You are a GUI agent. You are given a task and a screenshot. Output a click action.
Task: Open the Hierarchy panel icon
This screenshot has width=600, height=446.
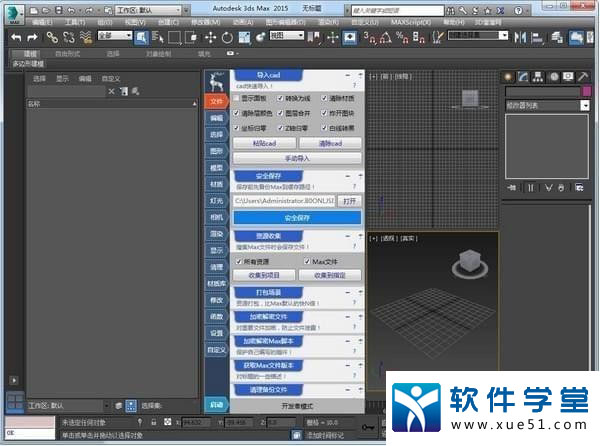pos(538,77)
